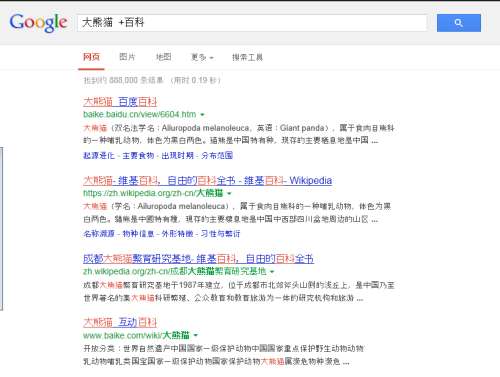Viewport: 500px width, 377px height.
Task: Open the 成都大熊猫繁育研究基地 result title
Action: [198, 259]
